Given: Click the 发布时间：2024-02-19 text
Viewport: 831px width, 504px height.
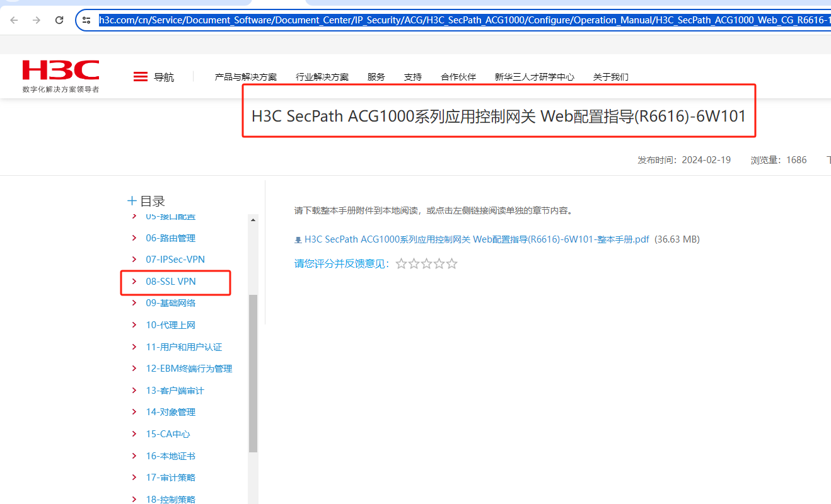Looking at the screenshot, I should pos(684,160).
